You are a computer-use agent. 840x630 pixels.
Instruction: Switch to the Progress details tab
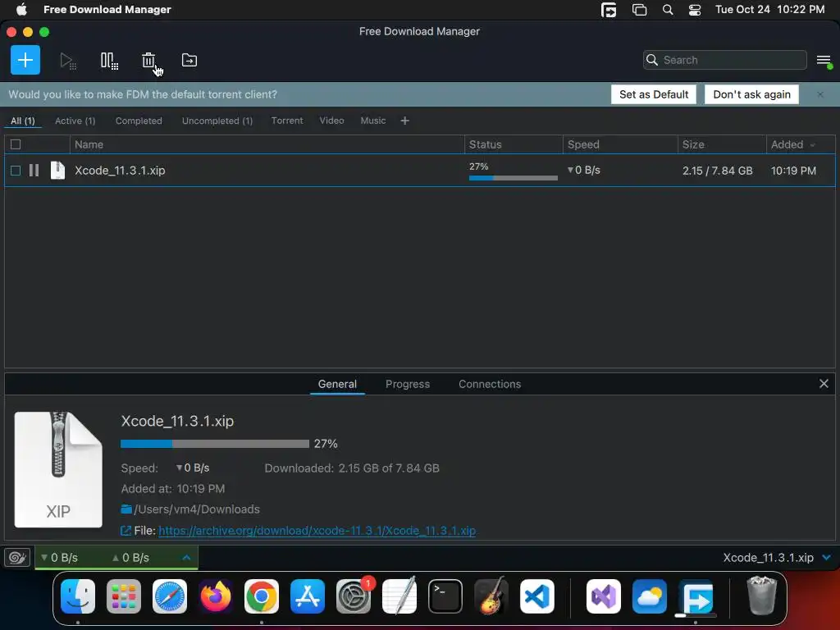point(408,384)
